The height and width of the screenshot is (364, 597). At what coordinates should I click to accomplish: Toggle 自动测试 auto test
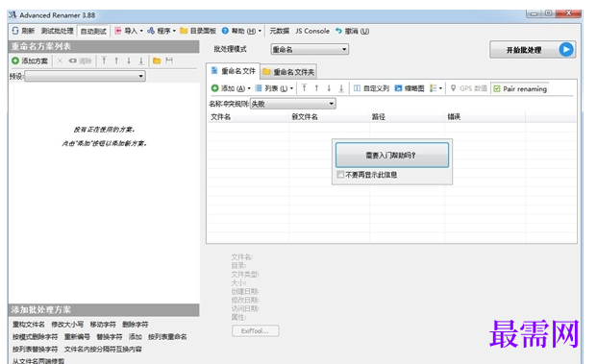pyautogui.click(x=93, y=31)
